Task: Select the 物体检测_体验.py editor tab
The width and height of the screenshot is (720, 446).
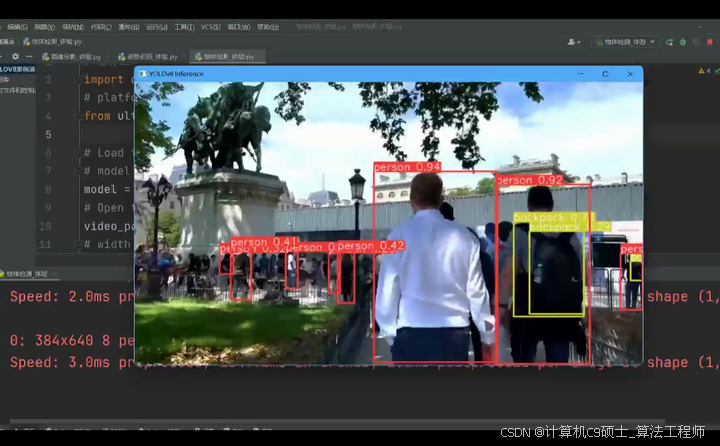Action: pyautogui.click(x=229, y=57)
